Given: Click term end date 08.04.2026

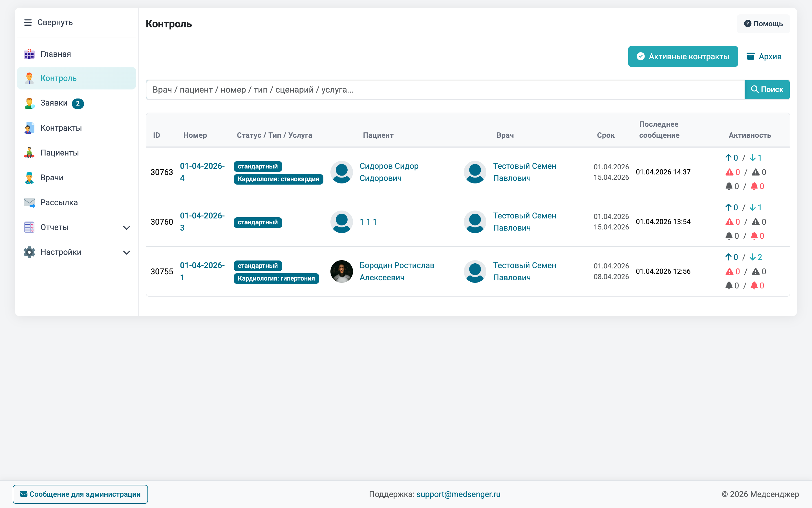Looking at the screenshot, I should pyautogui.click(x=611, y=277).
